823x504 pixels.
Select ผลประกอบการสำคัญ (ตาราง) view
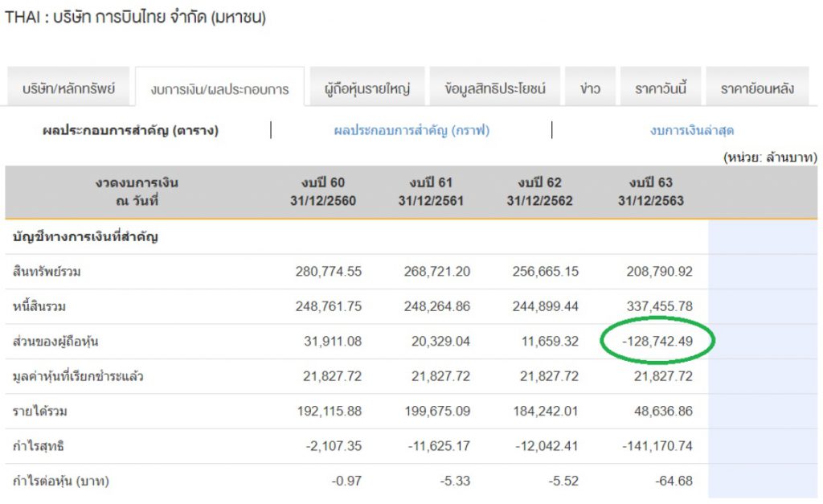(131, 130)
